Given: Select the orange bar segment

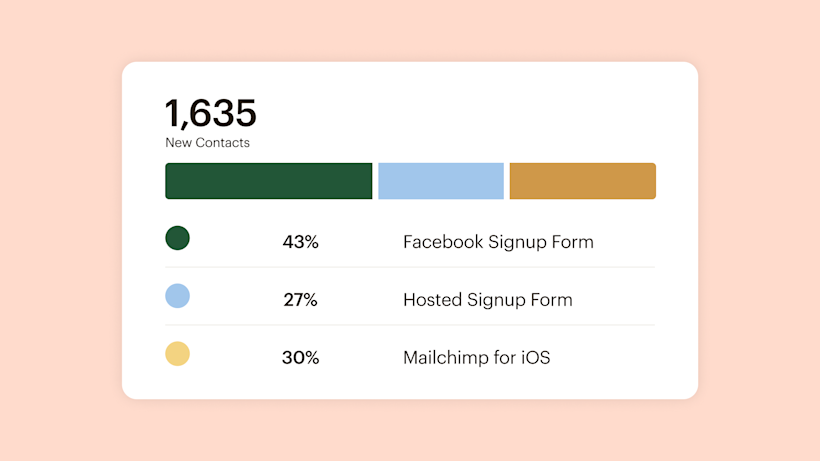Looking at the screenshot, I should click(x=582, y=181).
